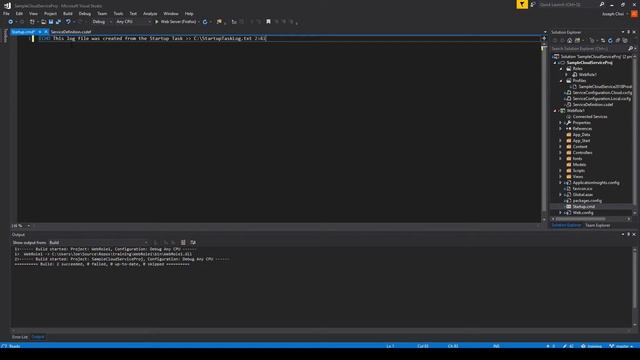Screen dimensions: 640x360
Task: Click the Save toolbar icon
Action: pos(51,22)
